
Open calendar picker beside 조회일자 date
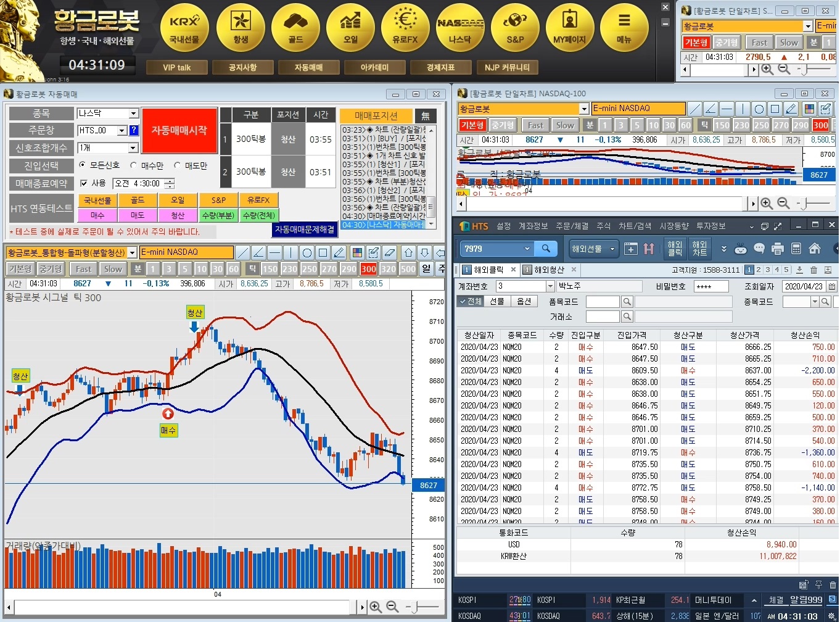click(832, 286)
